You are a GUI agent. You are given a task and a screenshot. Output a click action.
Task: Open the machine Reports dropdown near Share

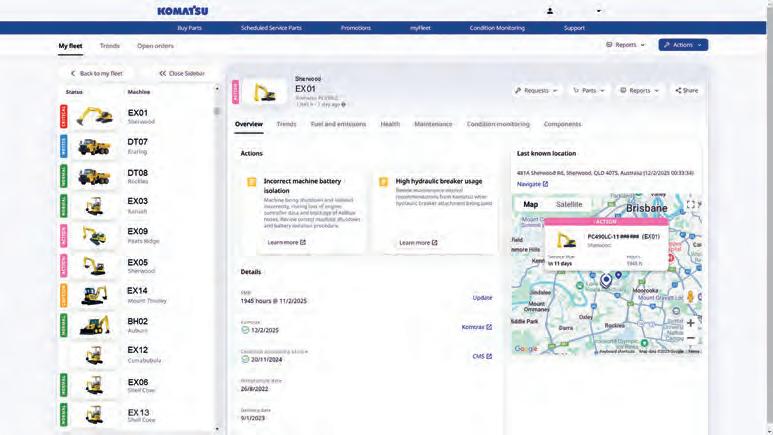point(639,91)
